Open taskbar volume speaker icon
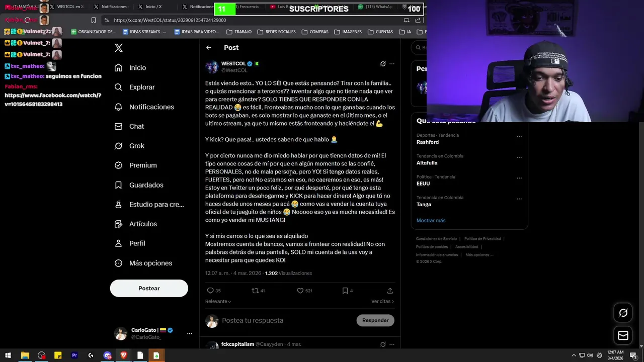The image size is (644, 362). (x=590, y=355)
